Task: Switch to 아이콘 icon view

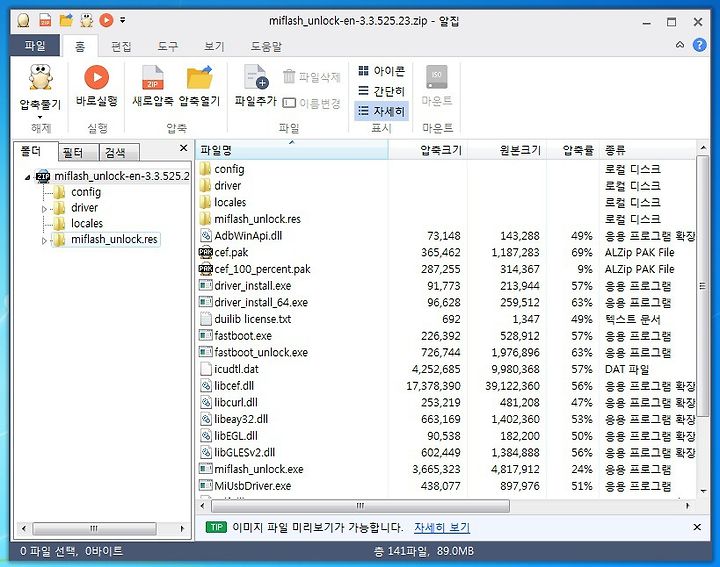Action: pyautogui.click(x=382, y=71)
